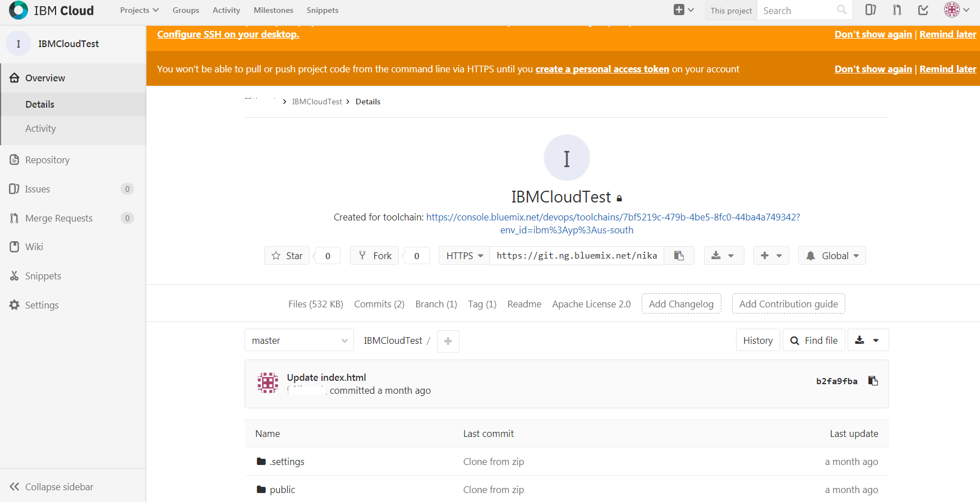Click the Issues count badge in sidebar
This screenshot has width=980, height=502.
[127, 189]
